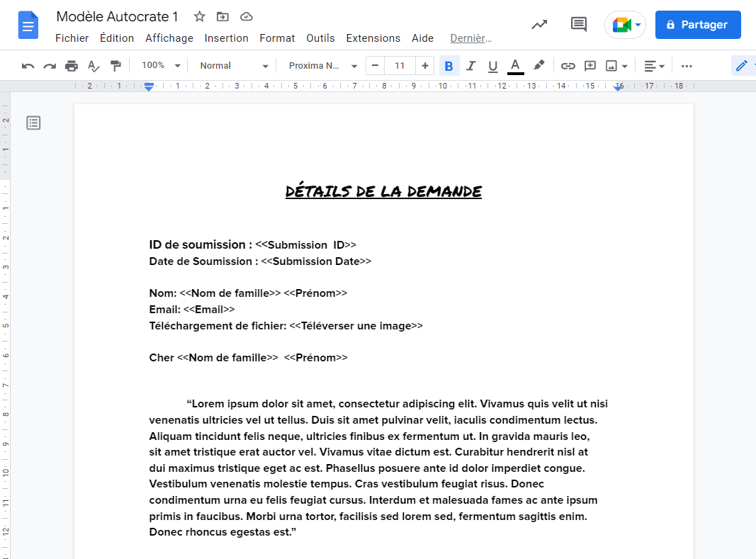Open the editing mode pencil
Viewport: 756px width, 559px height.
coord(742,66)
